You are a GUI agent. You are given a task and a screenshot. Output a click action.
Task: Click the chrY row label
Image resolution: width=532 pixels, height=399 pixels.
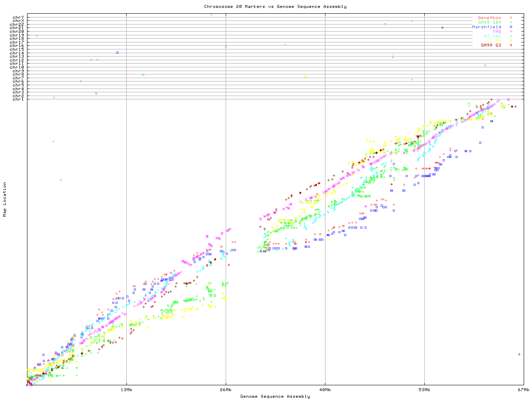18,17
